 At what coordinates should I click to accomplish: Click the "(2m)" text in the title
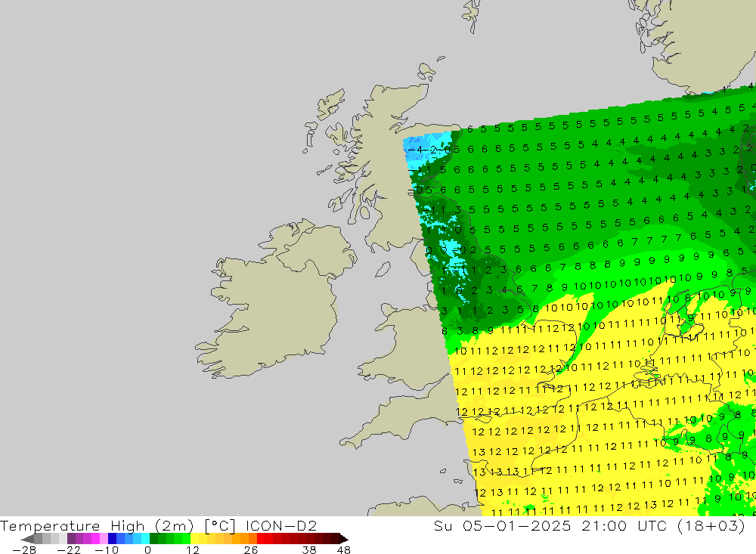click(174, 525)
